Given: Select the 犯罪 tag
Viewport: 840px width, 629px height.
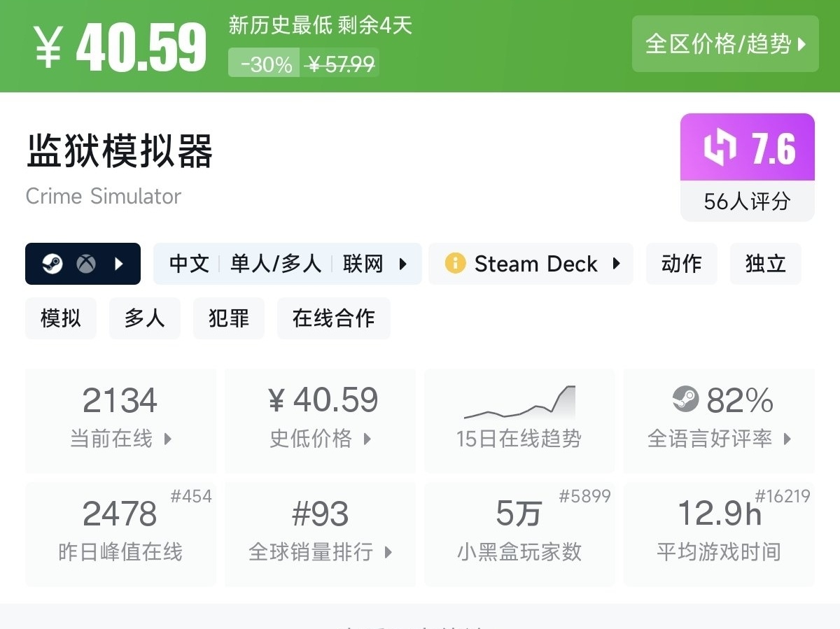Looking at the screenshot, I should coord(228,318).
